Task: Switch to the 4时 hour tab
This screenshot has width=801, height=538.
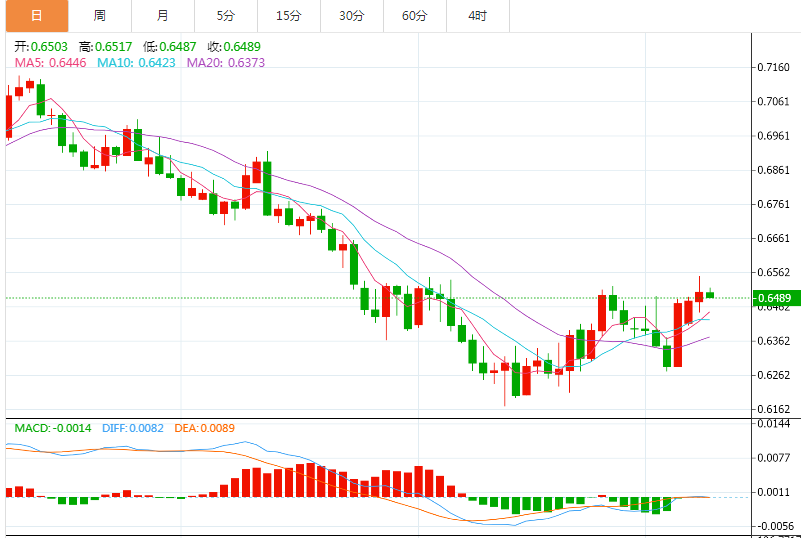Action: (x=478, y=16)
